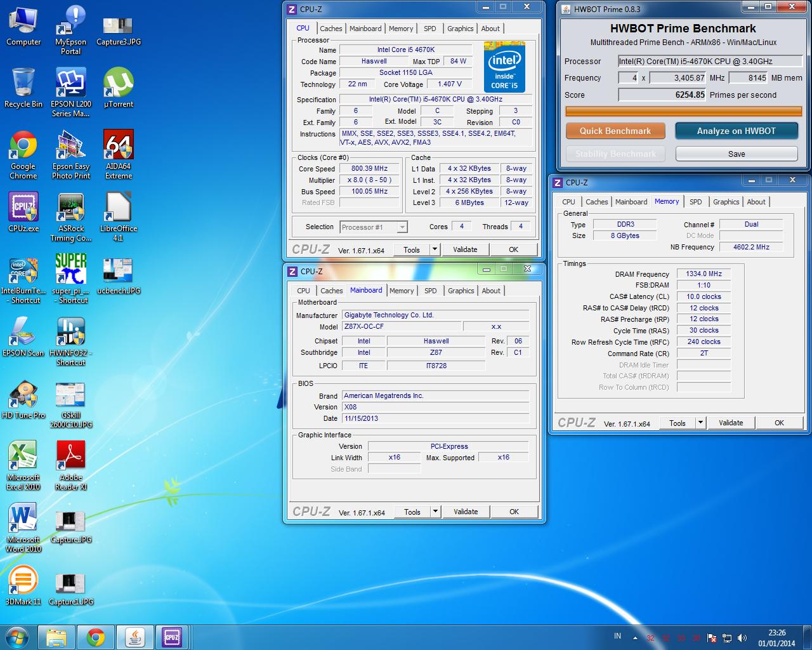812x650 pixels.
Task: Open the EPSON L200 Series Manual icon
Action: coord(70,93)
